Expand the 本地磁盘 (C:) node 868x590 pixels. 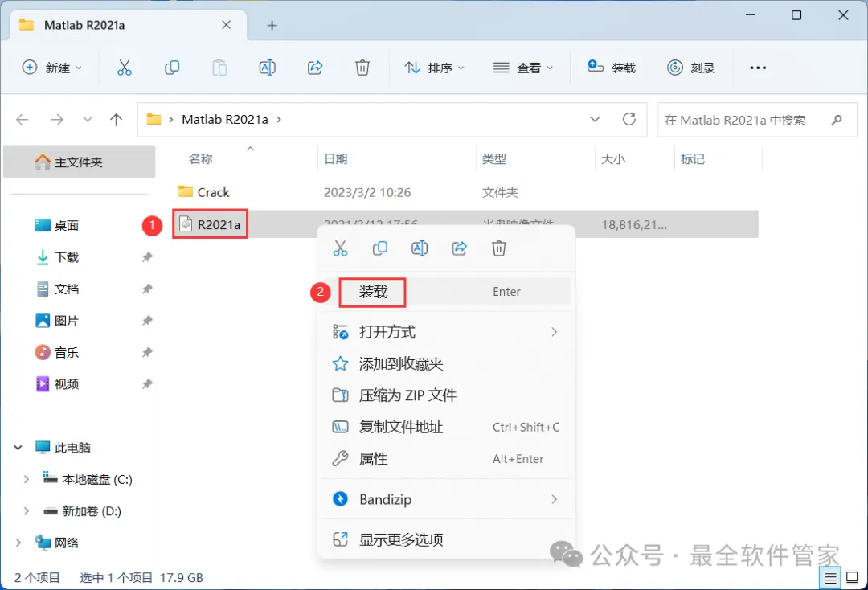[x=26, y=479]
